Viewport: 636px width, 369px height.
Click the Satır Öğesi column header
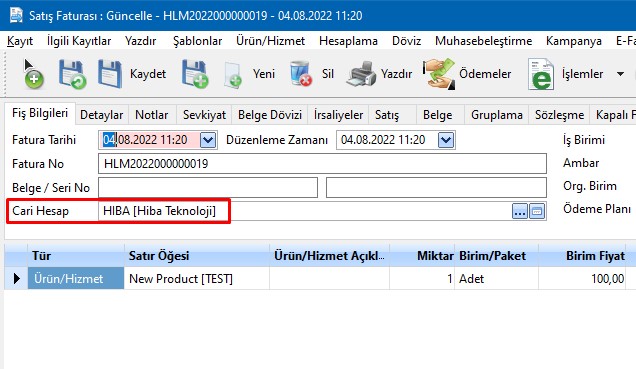(197, 256)
